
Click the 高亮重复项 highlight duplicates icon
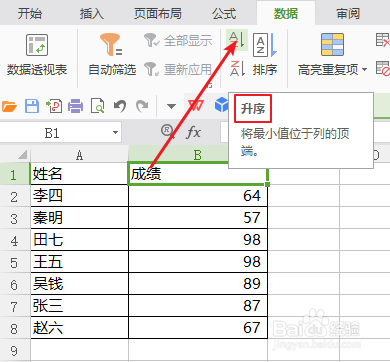tap(332, 45)
